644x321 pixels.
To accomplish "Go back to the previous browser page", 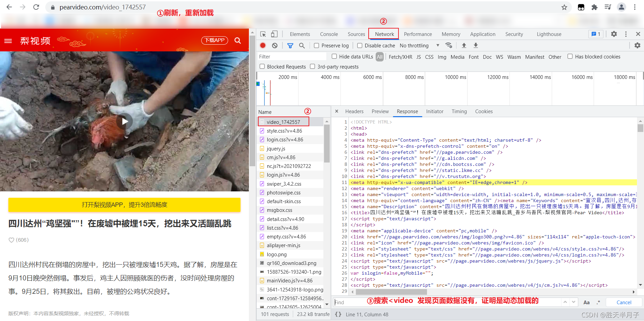I will (9, 7).
